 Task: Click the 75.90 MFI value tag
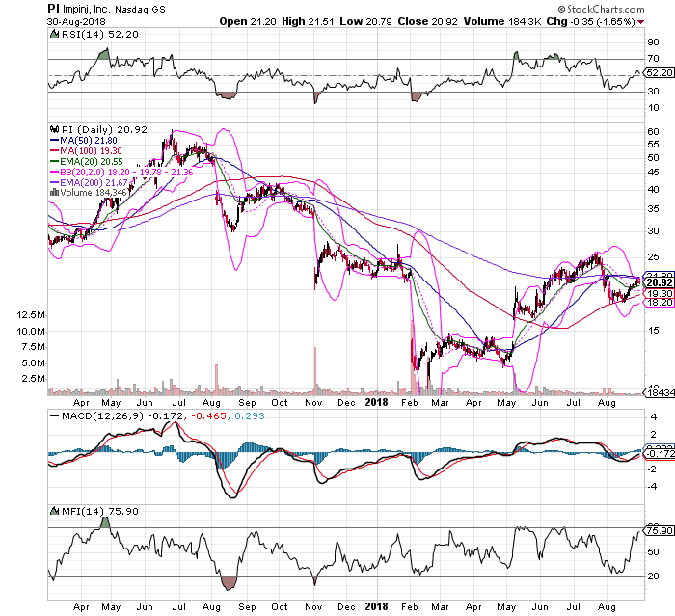click(659, 530)
